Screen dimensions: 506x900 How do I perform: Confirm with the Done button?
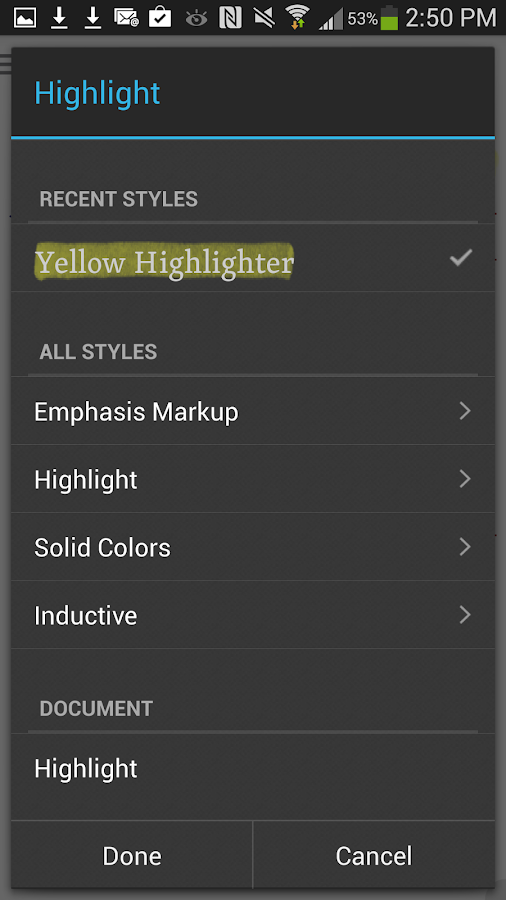(132, 855)
